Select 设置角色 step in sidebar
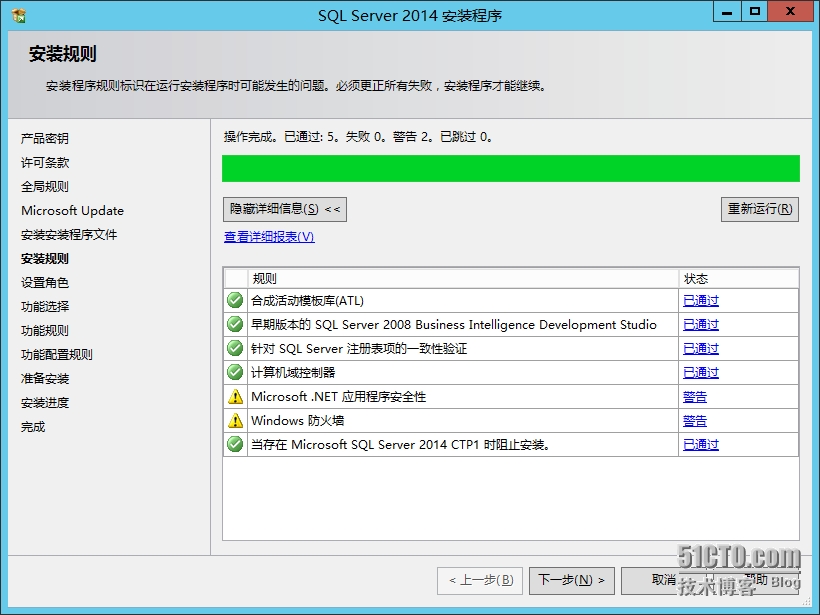820x615 pixels. (x=45, y=283)
